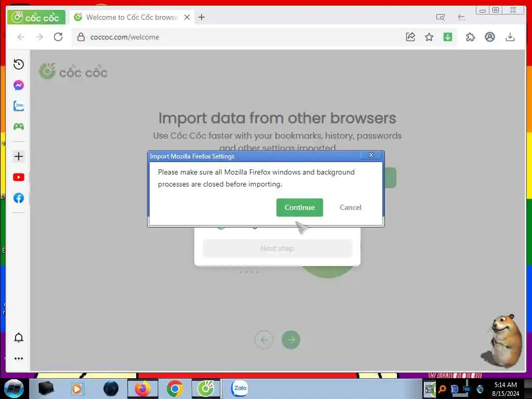532x399 pixels.
Task: Reload the current page
Action: click(x=58, y=37)
